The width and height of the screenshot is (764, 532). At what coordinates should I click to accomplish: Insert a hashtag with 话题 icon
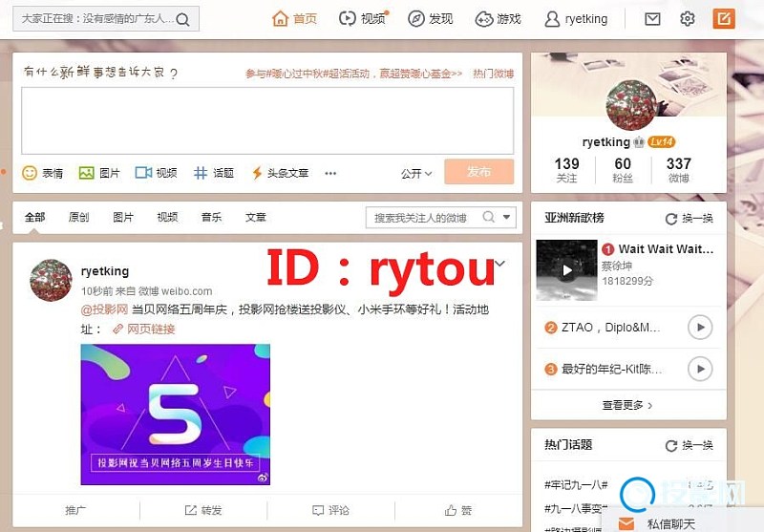[x=213, y=173]
